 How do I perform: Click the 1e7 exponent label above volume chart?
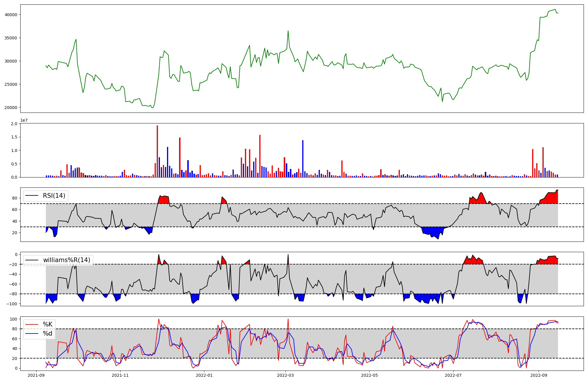[24, 120]
